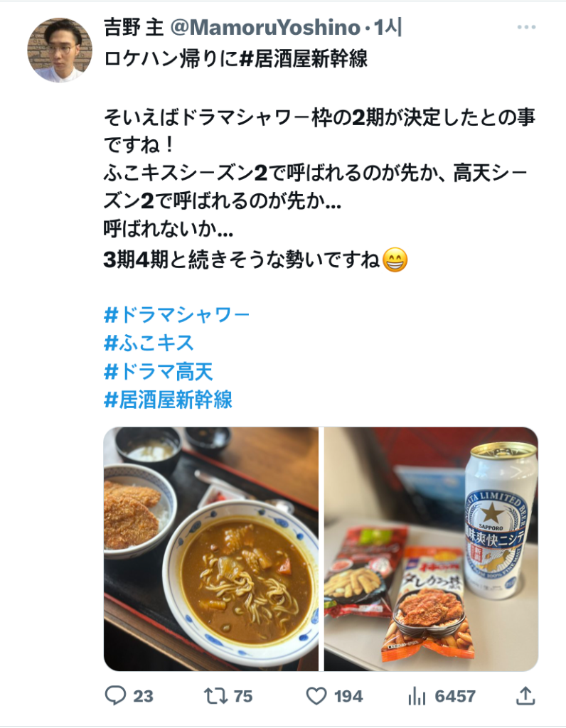Open the author's profile picture
The image size is (566, 728).
60,50
